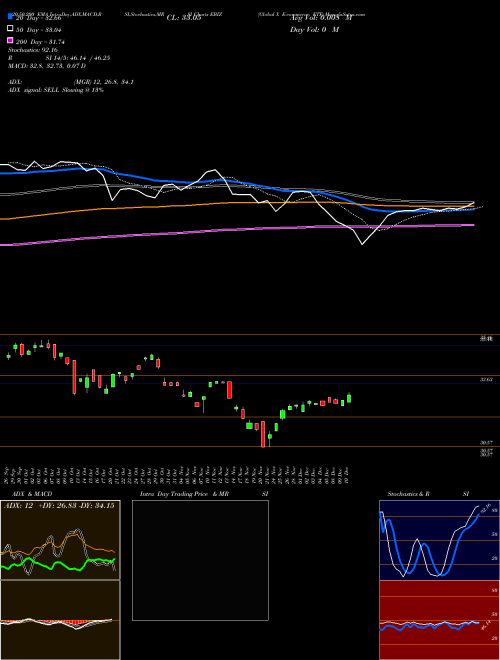Open the MACD histogram panel below ADX

point(60,620)
